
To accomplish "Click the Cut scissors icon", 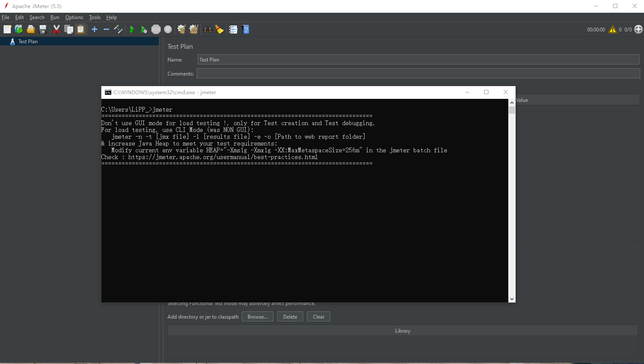I will [x=56, y=29].
